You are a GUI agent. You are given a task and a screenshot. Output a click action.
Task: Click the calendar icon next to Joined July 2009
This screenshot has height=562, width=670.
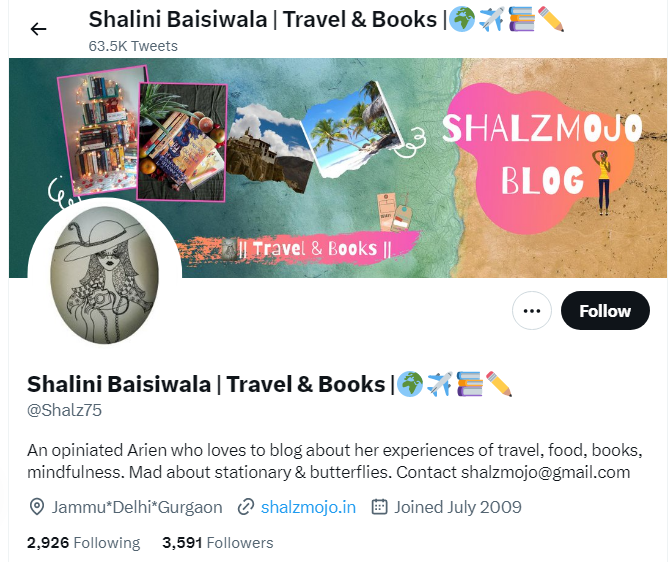[x=379, y=507]
